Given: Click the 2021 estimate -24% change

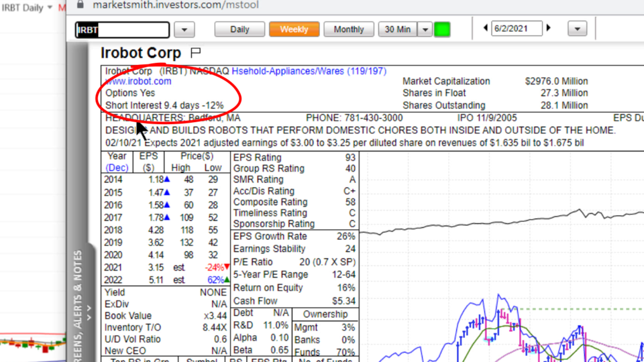Looking at the screenshot, I should tap(217, 267).
